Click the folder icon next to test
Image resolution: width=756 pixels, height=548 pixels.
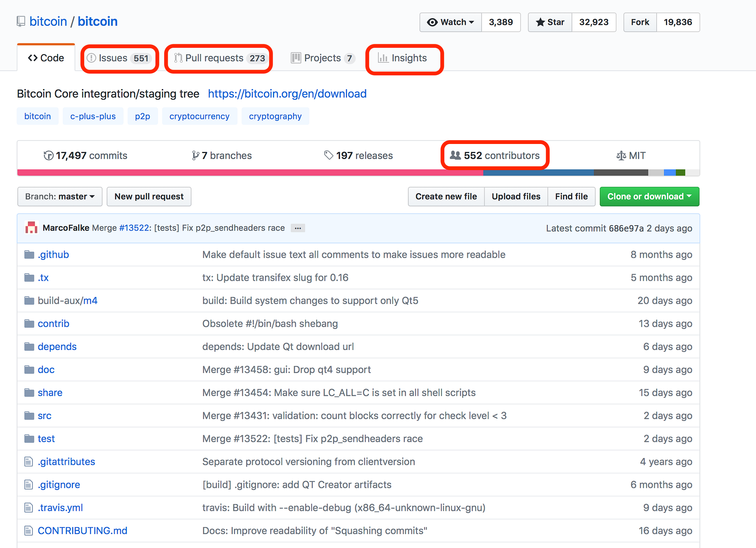[x=29, y=439]
